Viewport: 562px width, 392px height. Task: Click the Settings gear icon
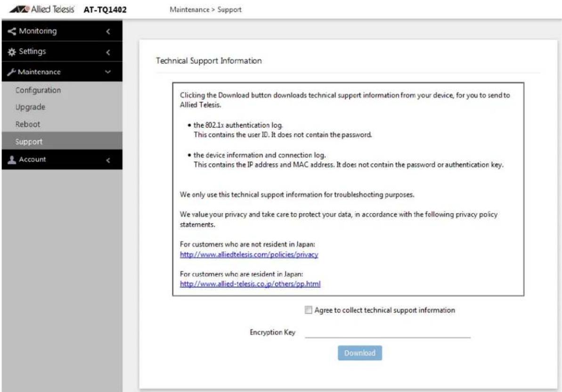(11, 52)
